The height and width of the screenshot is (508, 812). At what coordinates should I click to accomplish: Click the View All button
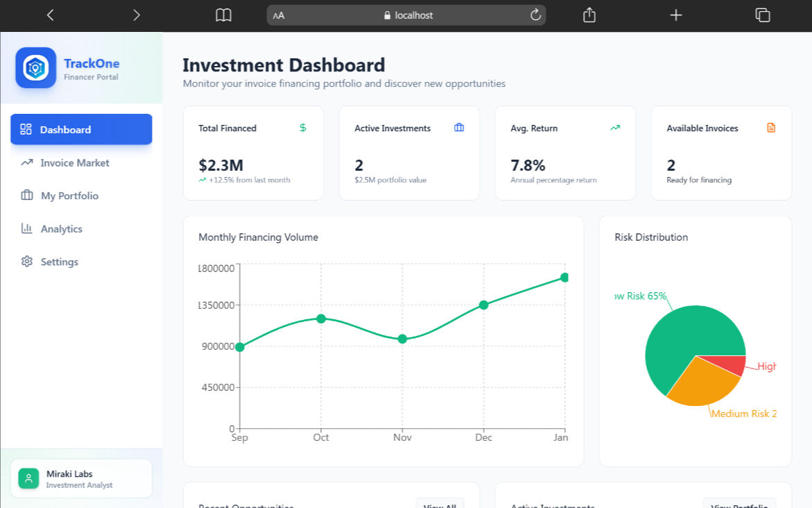[440, 505]
